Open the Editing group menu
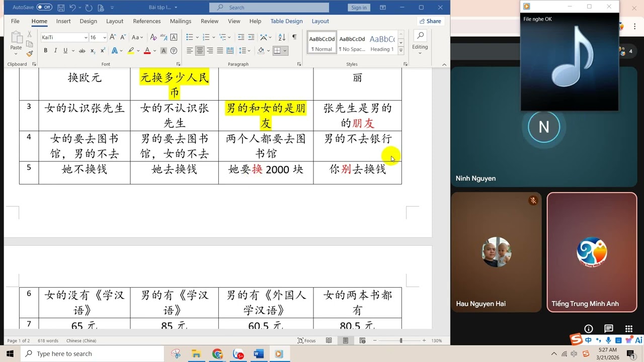The height and width of the screenshot is (362, 644). click(420, 42)
